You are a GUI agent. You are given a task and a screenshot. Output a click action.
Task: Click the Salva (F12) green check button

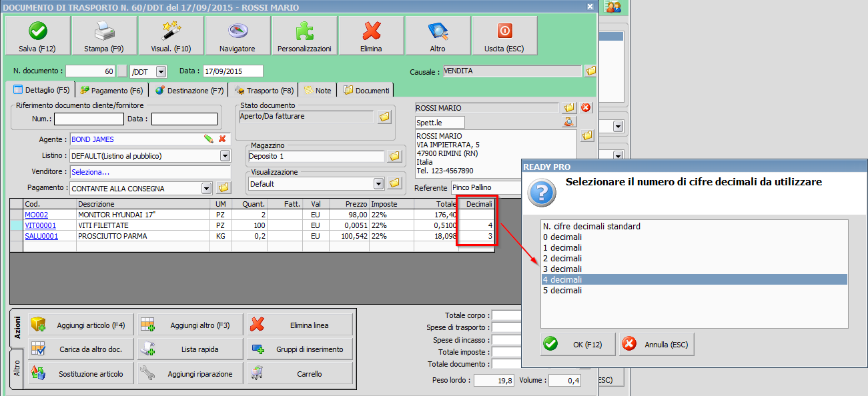[x=37, y=35]
